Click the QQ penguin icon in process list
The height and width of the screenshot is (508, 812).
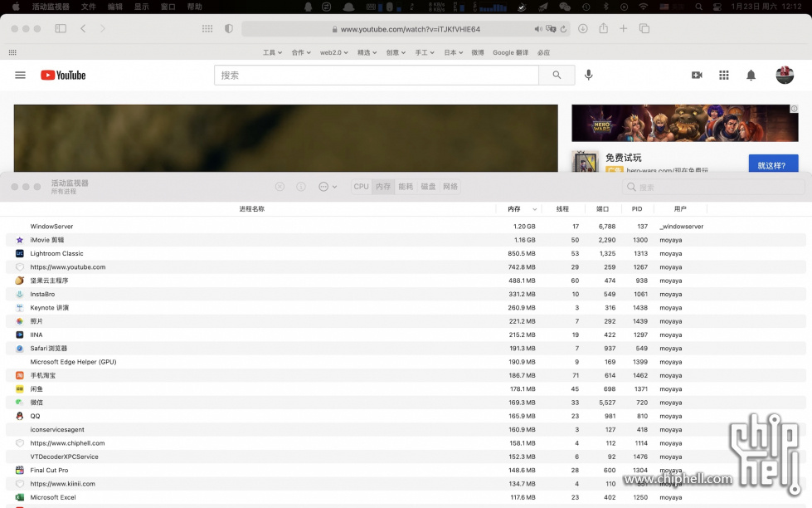tap(20, 416)
